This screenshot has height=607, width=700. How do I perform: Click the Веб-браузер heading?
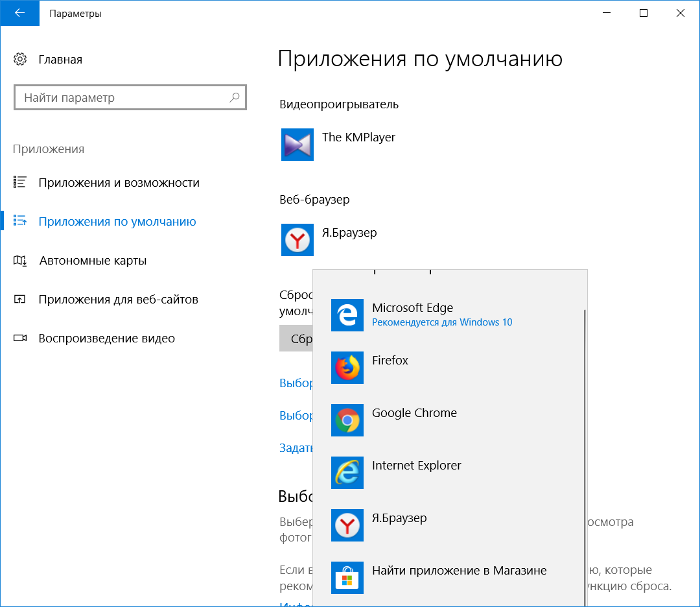pos(314,199)
